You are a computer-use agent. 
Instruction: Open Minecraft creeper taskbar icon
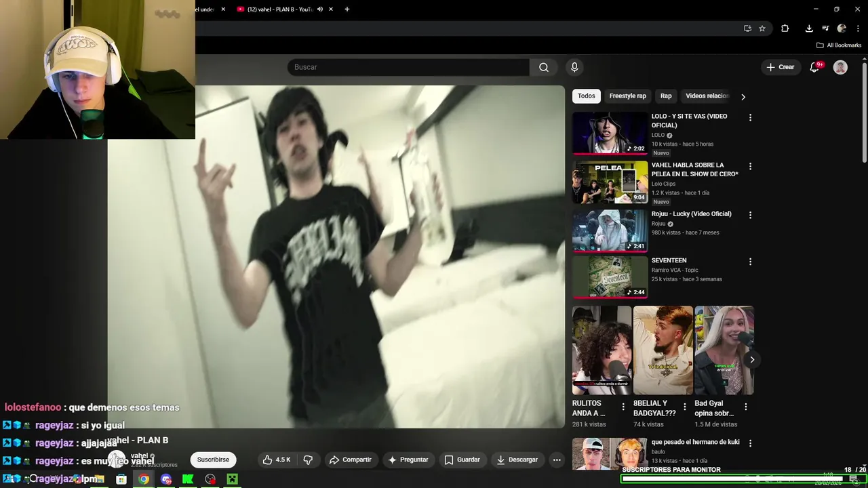point(232,479)
